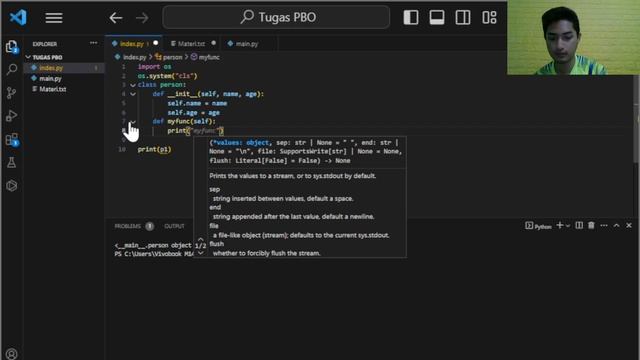Screen dimensions: 640x360
Task: Open the terminal launch profile dropdown arrow
Action: 568,226
